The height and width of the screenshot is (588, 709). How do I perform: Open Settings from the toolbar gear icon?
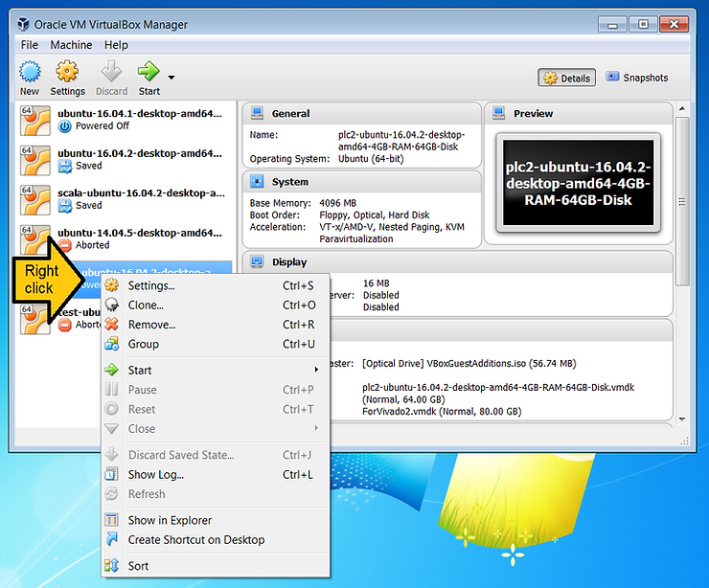pos(67,72)
